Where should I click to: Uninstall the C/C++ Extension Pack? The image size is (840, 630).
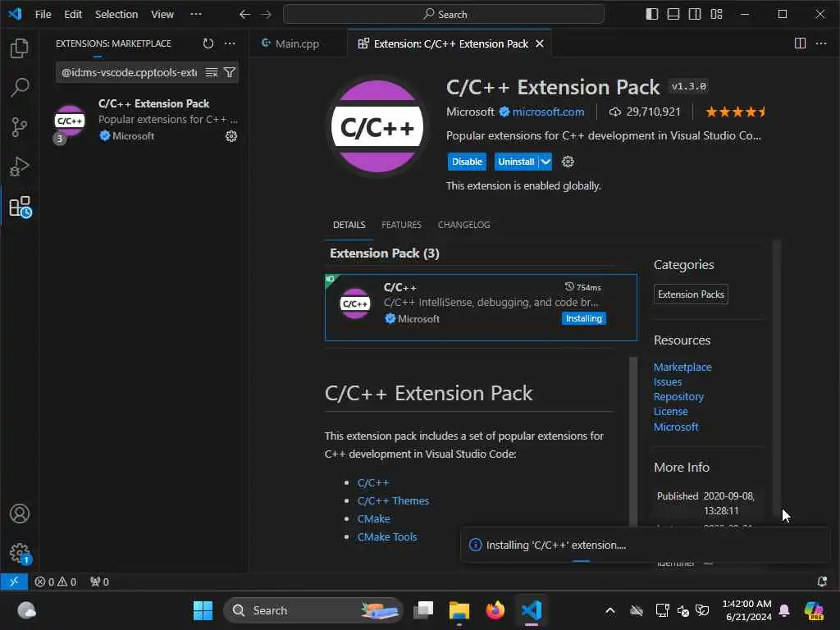(x=517, y=162)
